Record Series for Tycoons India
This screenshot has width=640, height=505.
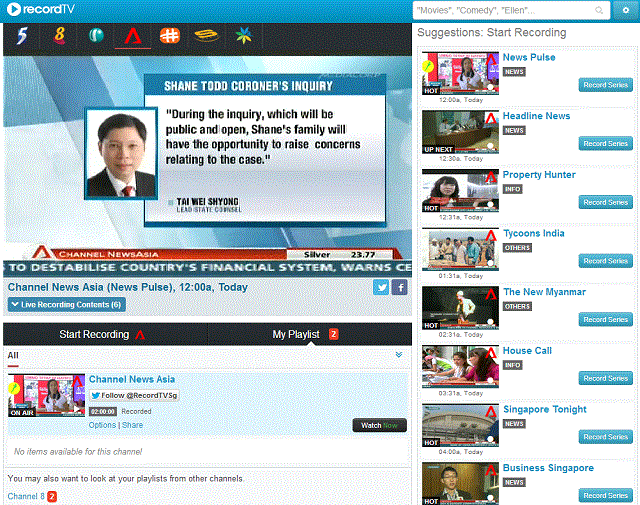pyautogui.click(x=605, y=261)
